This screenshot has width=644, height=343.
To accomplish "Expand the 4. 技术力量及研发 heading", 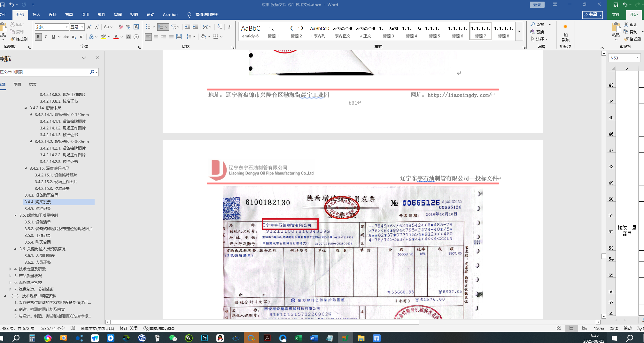I will pos(10,269).
